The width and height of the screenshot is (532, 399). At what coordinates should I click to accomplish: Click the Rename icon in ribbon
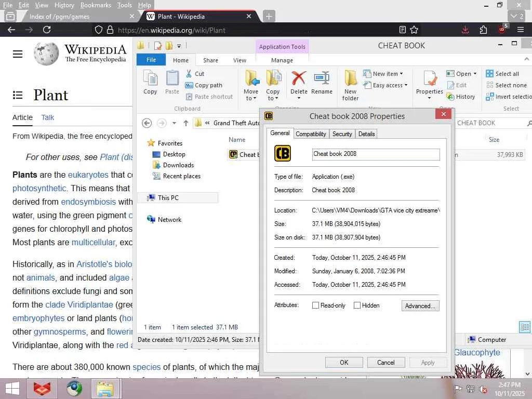(322, 78)
